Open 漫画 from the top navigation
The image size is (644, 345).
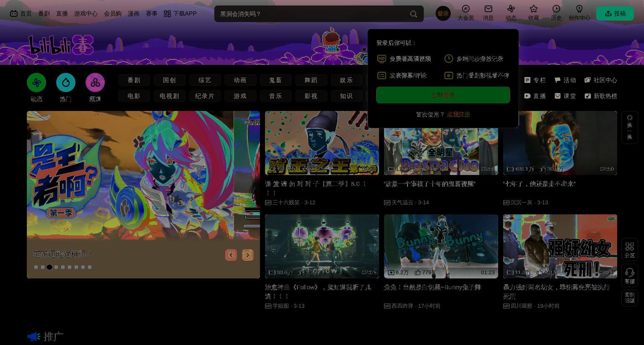134,13
